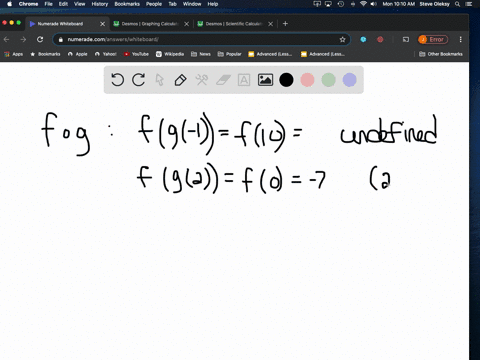Screen dimensions: 480x360
Task: Insert an image with the picture icon
Action: click(x=265, y=80)
